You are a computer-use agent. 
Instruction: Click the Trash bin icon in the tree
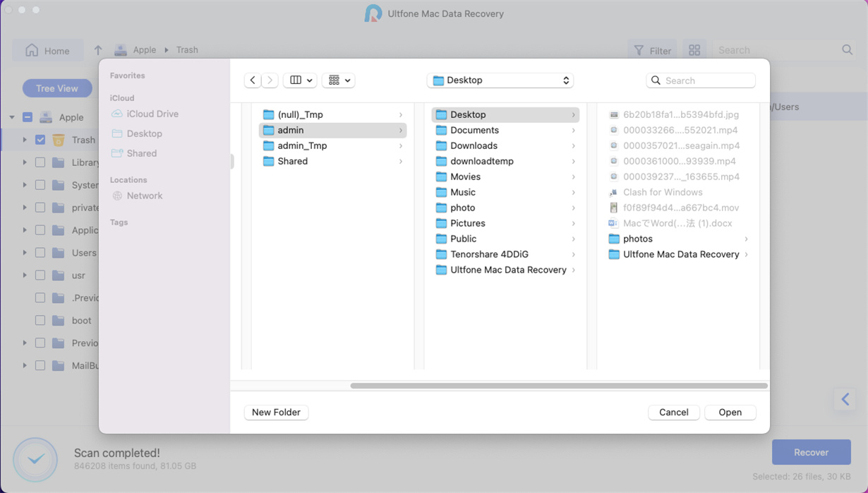point(59,140)
